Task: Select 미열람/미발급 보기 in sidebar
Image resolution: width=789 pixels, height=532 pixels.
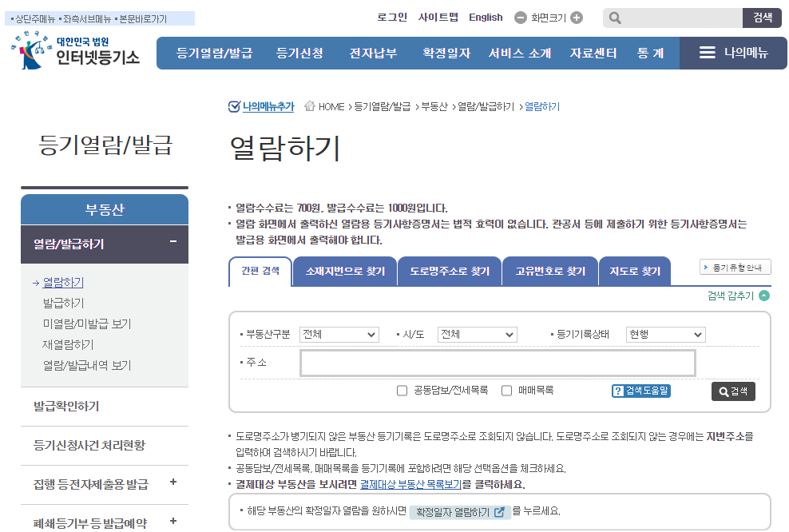Action: (86, 324)
